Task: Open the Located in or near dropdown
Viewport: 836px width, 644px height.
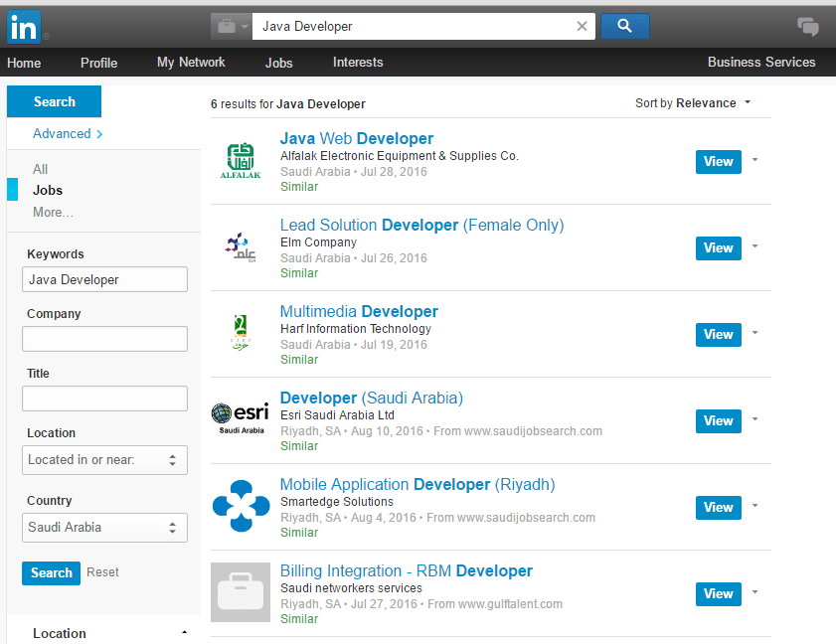Action: [x=104, y=460]
